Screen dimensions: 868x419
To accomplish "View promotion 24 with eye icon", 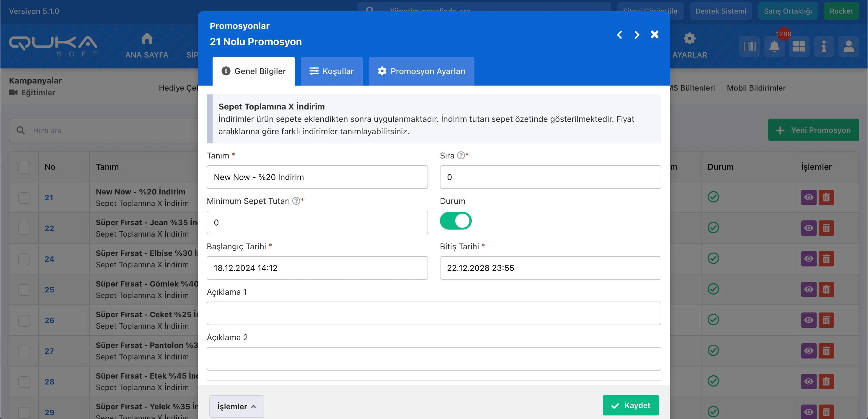I will [x=808, y=259].
